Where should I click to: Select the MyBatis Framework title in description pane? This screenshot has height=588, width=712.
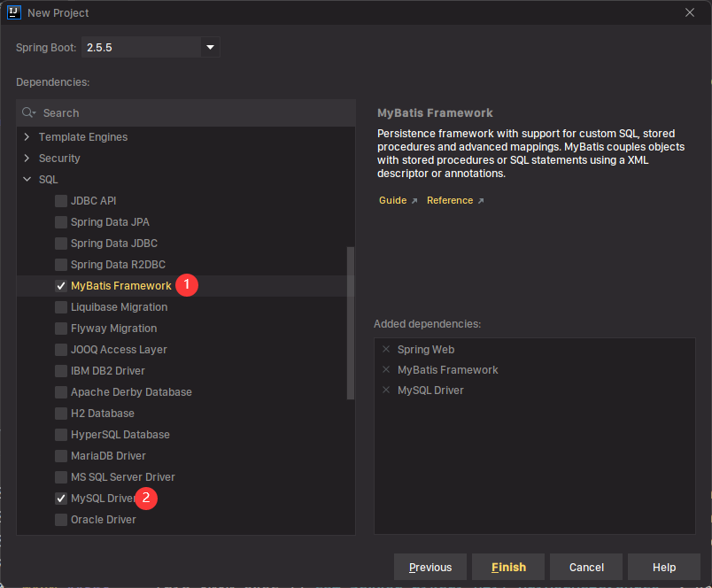[435, 112]
